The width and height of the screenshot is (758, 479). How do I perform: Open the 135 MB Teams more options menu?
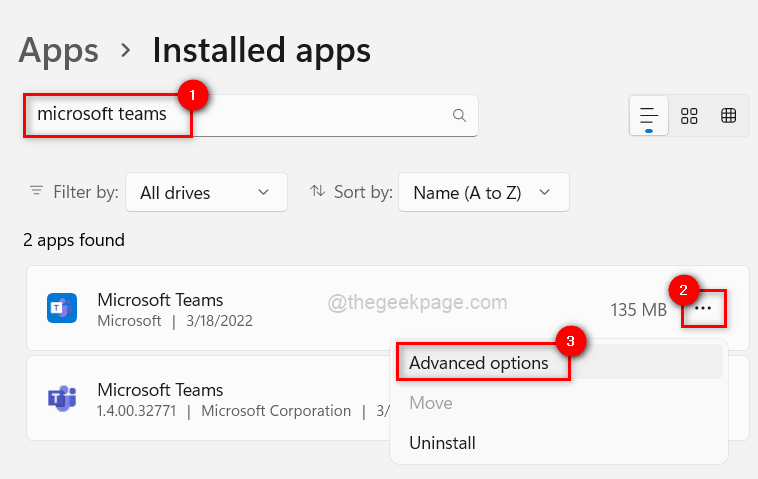[x=703, y=308]
